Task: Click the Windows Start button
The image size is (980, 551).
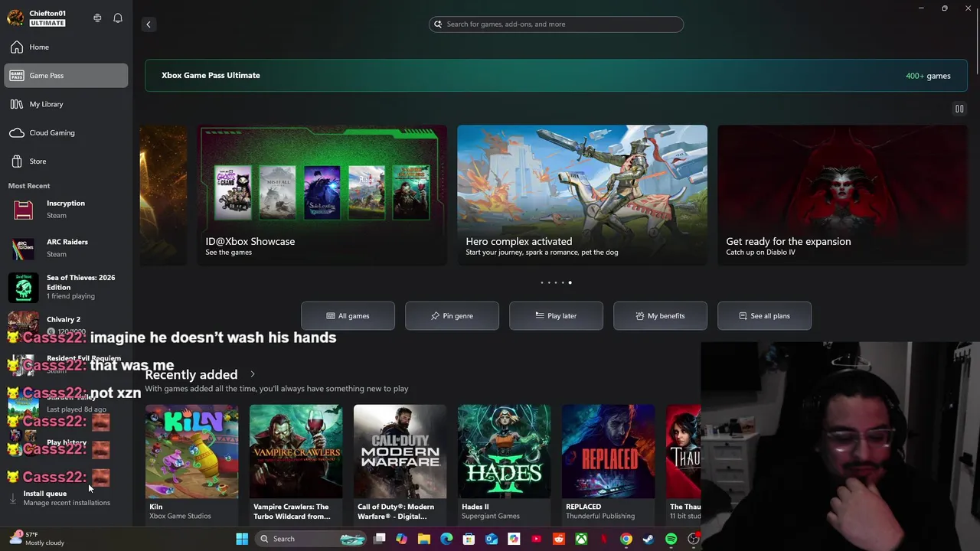Action: point(242,539)
